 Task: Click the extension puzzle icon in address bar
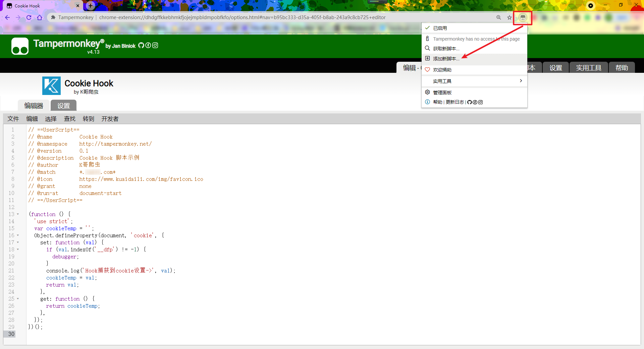click(53, 17)
